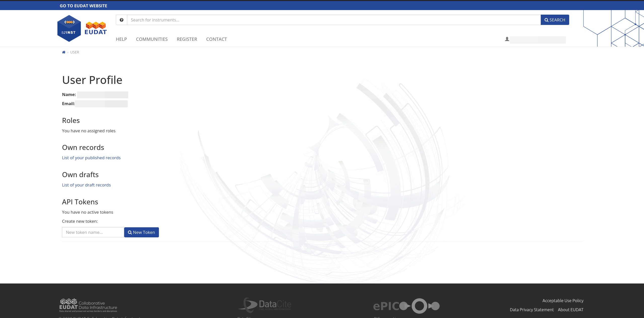Open the List of your draft records link
Image resolution: width=644 pixels, height=318 pixels.
pos(86,185)
